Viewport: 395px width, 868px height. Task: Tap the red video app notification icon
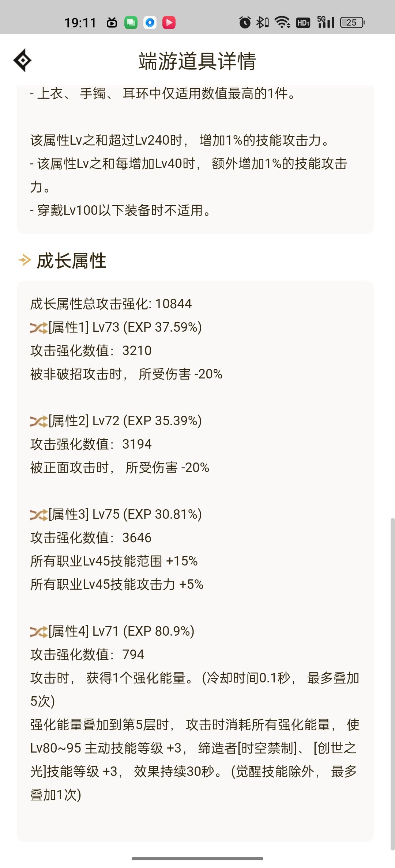pyautogui.click(x=169, y=22)
